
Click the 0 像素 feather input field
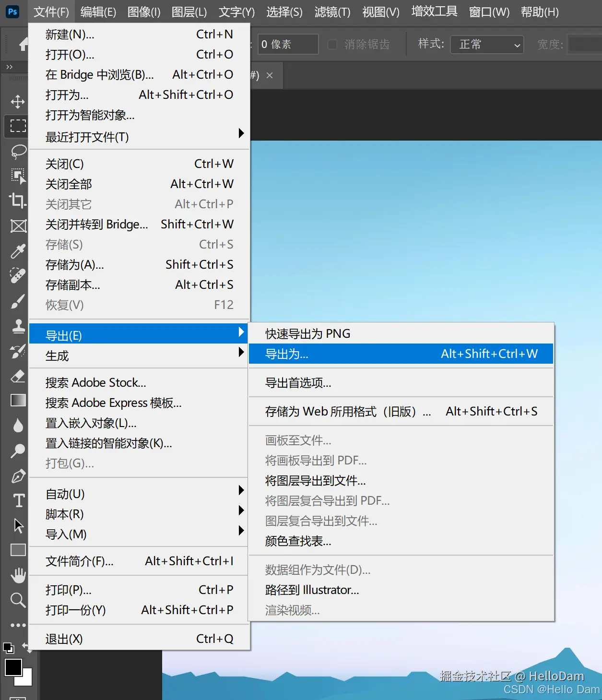(x=288, y=44)
